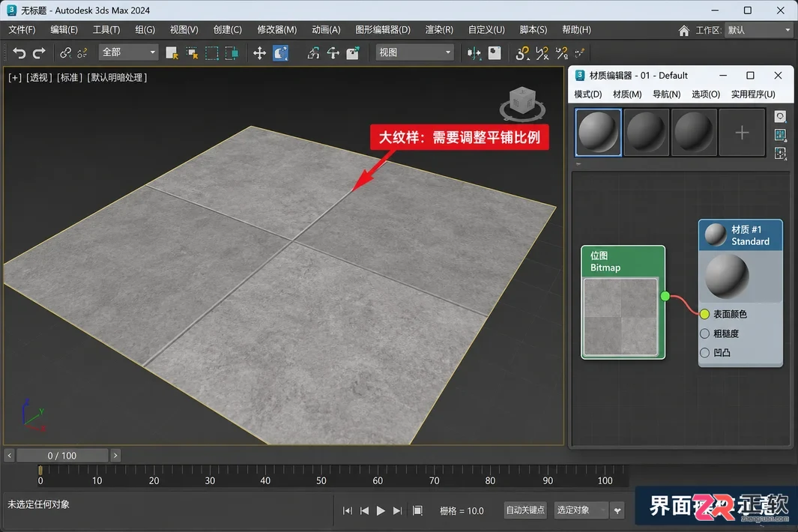Toggle window/crossing selection mode

[232, 53]
